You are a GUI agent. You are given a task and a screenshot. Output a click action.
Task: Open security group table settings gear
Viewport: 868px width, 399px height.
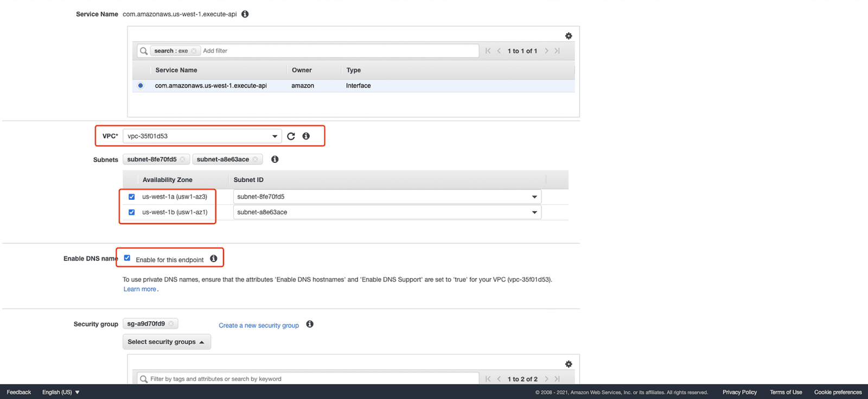pos(569,364)
